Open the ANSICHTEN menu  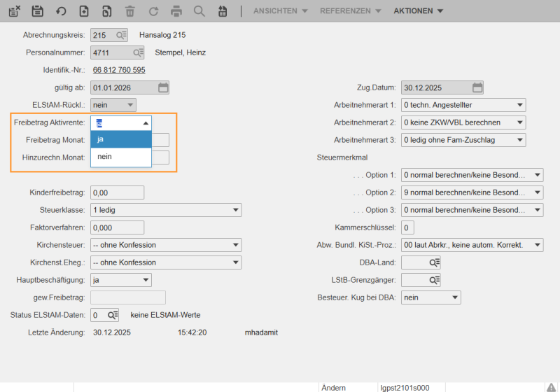(x=281, y=11)
